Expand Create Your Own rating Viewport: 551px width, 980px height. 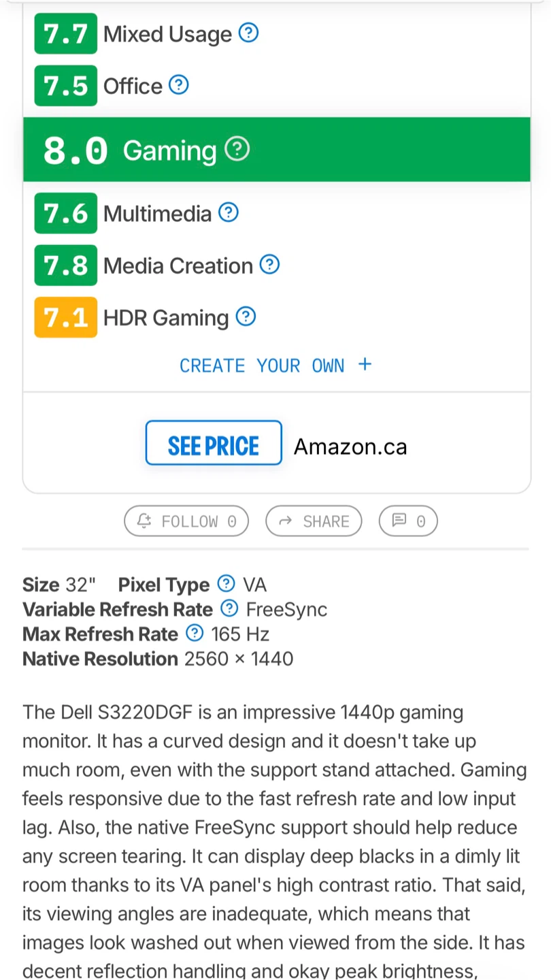click(275, 365)
